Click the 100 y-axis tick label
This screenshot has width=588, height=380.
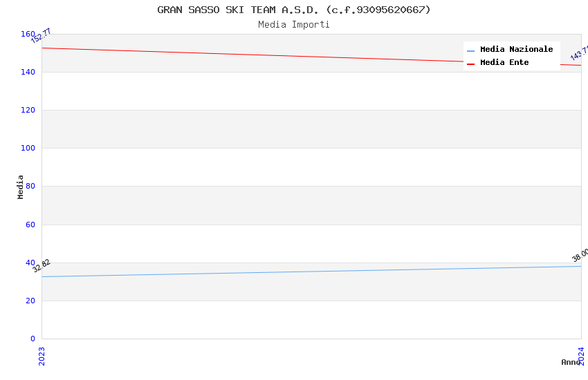pos(28,148)
